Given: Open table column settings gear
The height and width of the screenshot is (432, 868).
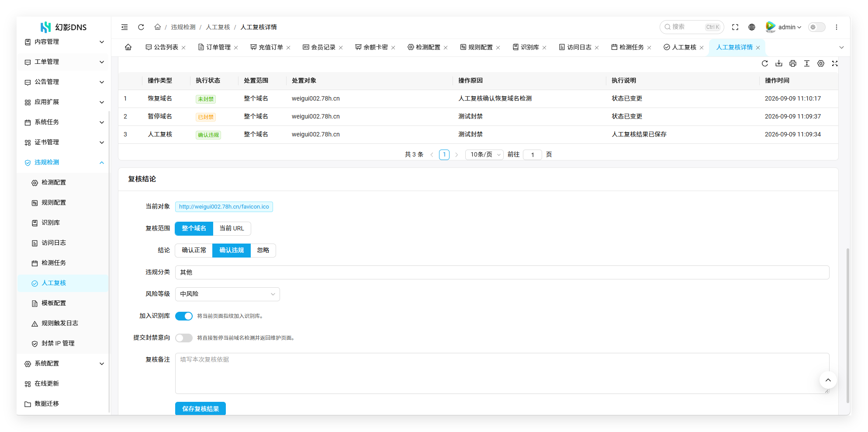Looking at the screenshot, I should click(x=821, y=63).
